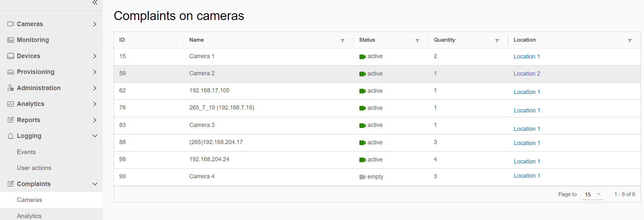Click the gray empty-status icon for Camera 4
This screenshot has height=220, width=644.
[x=362, y=177]
